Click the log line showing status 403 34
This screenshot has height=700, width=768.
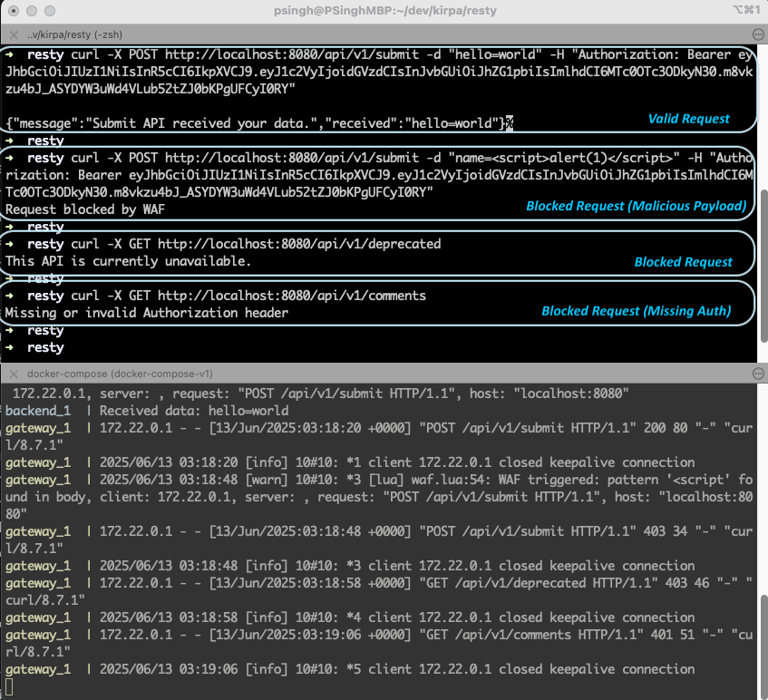(x=379, y=540)
